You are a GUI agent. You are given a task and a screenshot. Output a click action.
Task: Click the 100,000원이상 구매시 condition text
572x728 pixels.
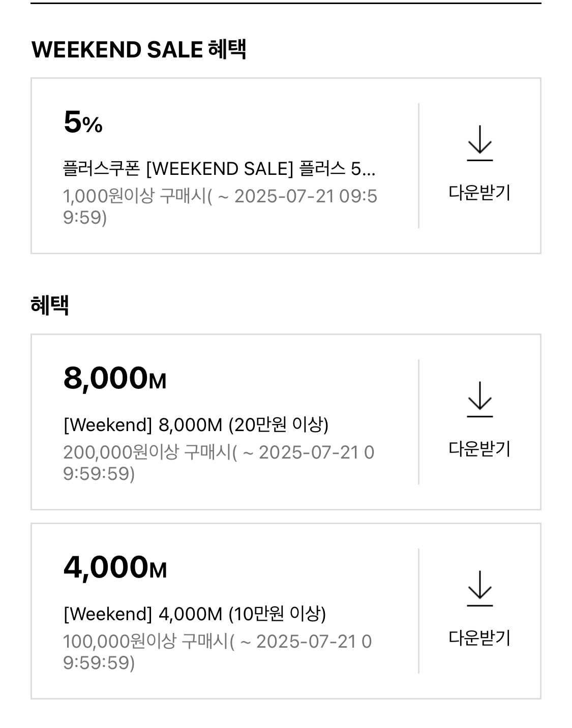pyautogui.click(x=146, y=642)
